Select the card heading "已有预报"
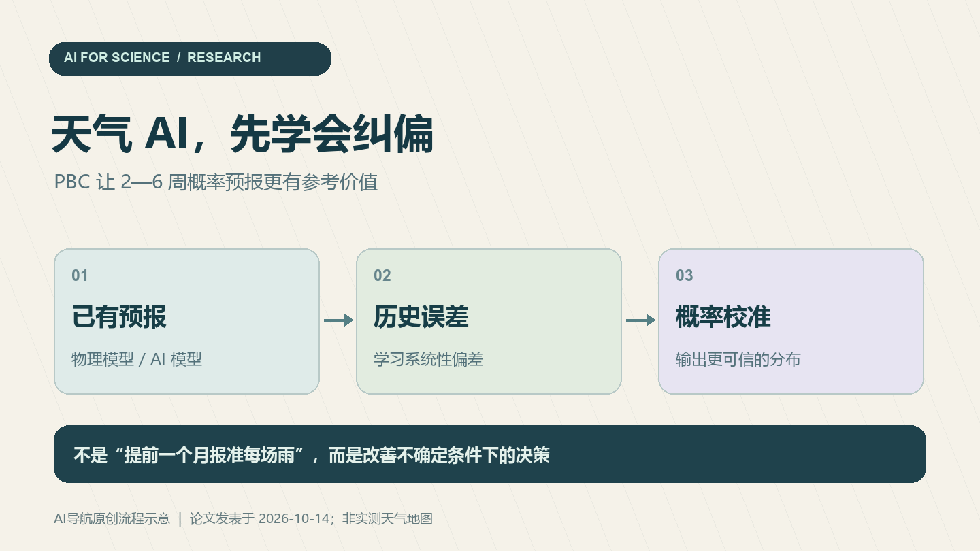This screenshot has width=980, height=551. click(119, 317)
